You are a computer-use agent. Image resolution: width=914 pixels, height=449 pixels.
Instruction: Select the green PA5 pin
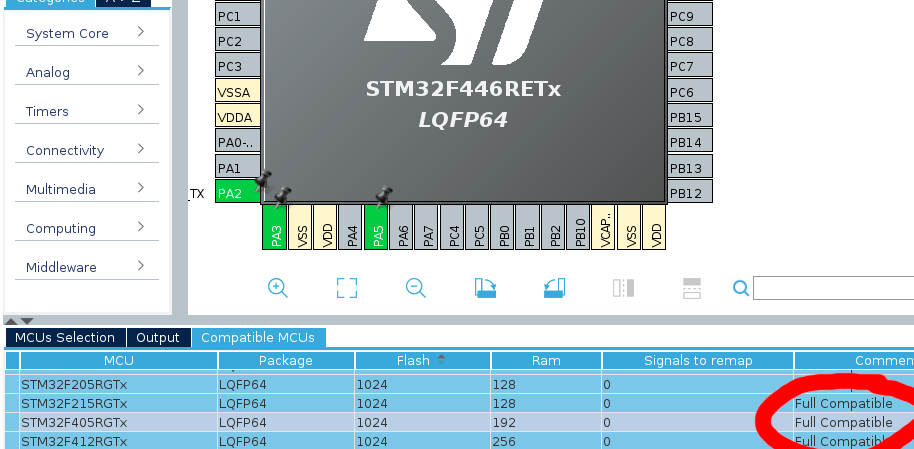[x=377, y=227]
